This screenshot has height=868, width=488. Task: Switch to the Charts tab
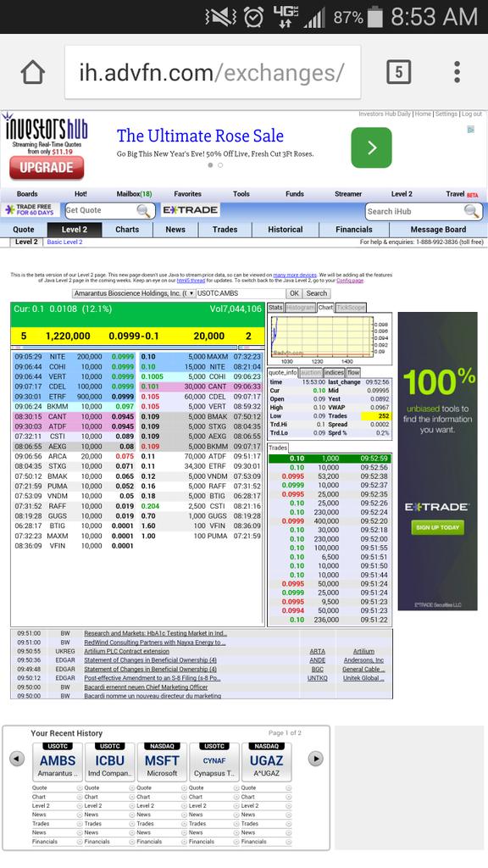coord(127,229)
